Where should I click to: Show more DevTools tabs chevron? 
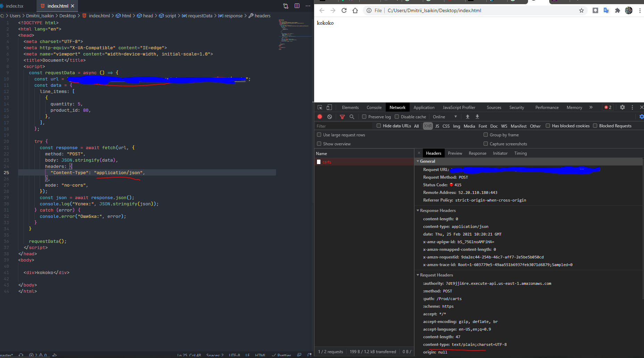[x=591, y=108]
